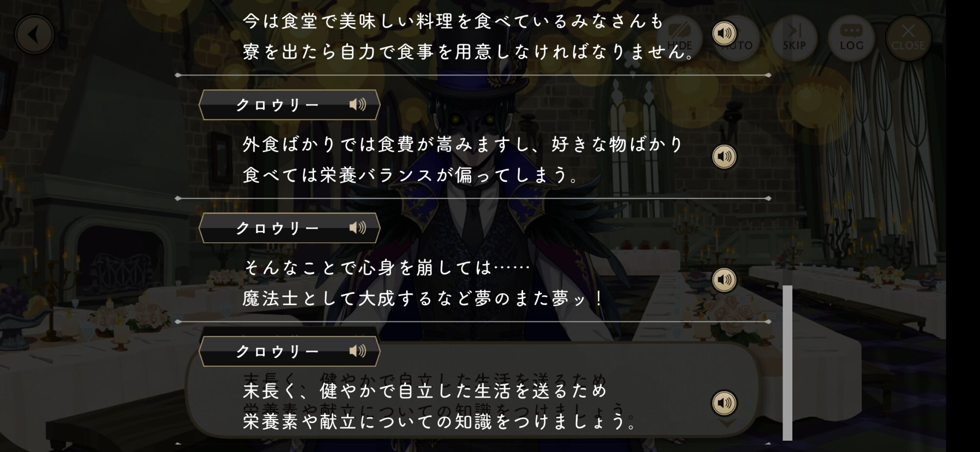Click speaker in third クロウリー name tag
Screen dimensions: 980x452
pyautogui.click(x=358, y=351)
